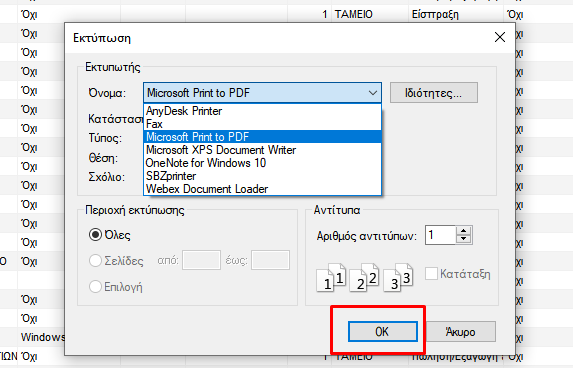The image size is (573, 368).
Task: Collapse the printer name dropdown arrow
Action: (x=373, y=93)
